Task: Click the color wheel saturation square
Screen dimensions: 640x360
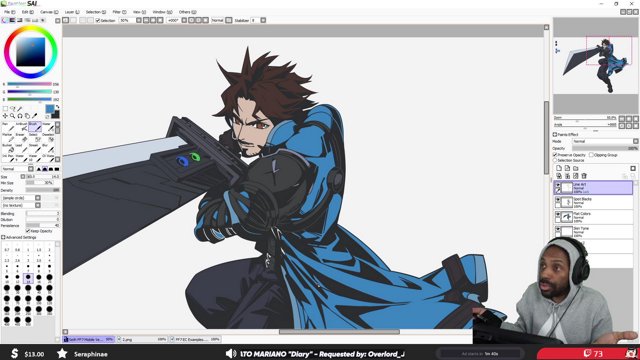Action: coord(31,52)
